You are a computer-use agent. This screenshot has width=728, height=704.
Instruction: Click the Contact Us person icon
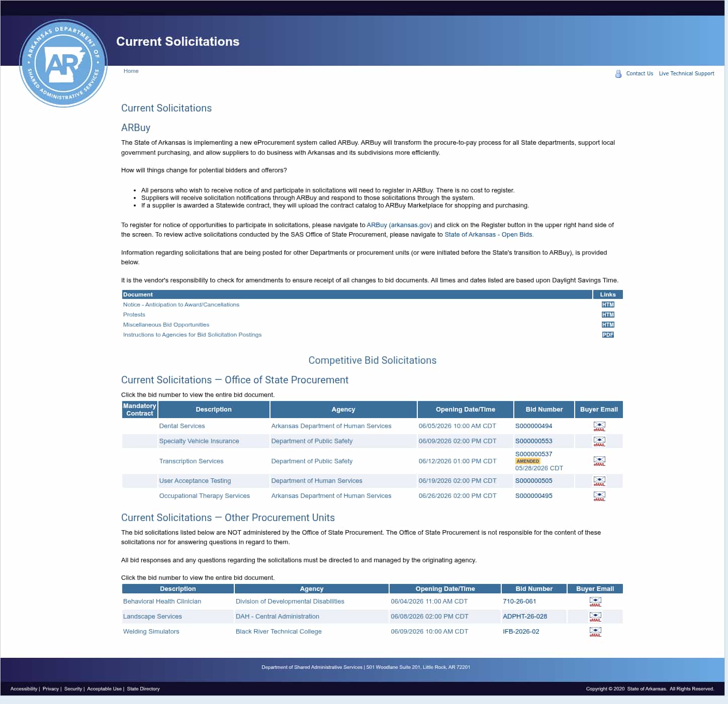(x=618, y=74)
